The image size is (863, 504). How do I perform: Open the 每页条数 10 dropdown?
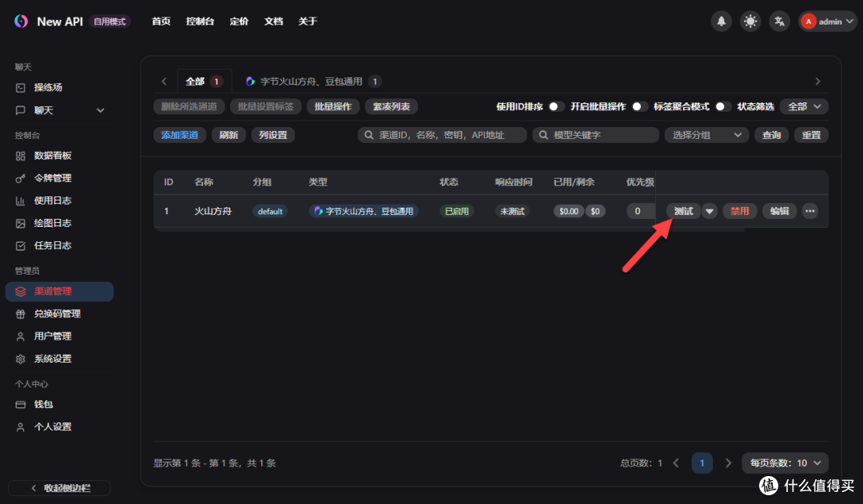[785, 463]
